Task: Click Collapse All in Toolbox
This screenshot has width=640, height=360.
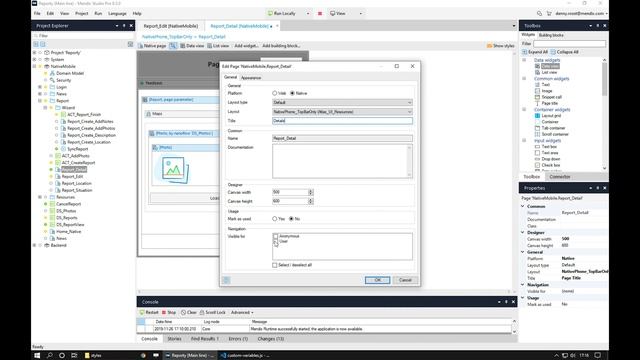Action: (x=565, y=52)
